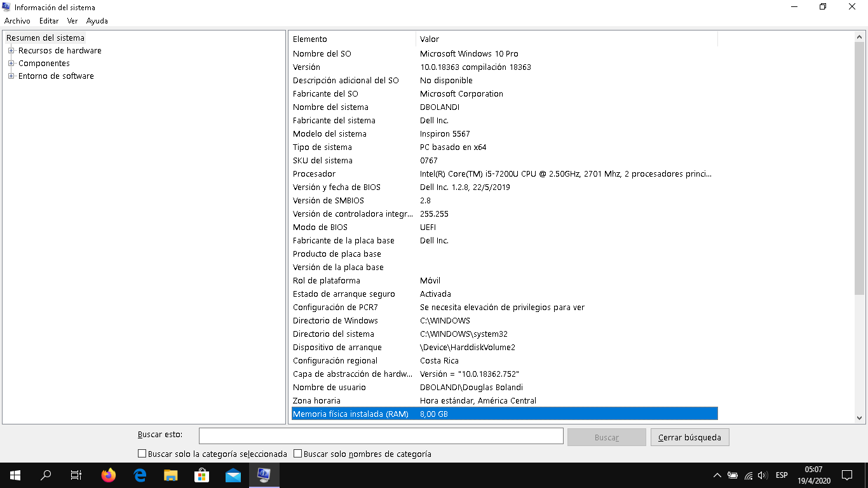Select Nombre del SO row

click(x=505, y=54)
